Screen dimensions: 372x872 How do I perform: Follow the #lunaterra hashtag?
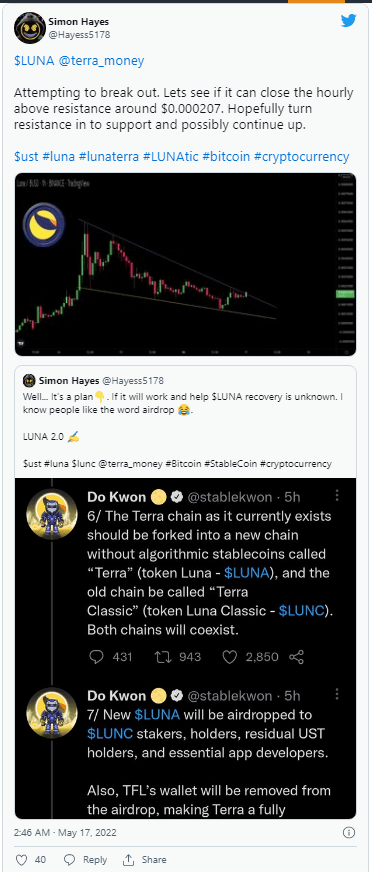pyautogui.click(x=110, y=156)
